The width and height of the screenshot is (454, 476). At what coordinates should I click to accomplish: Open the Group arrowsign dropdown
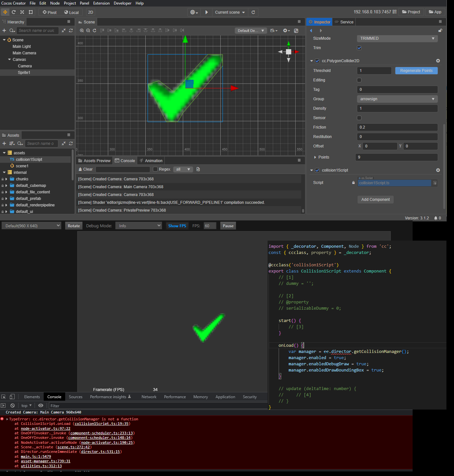(397, 99)
